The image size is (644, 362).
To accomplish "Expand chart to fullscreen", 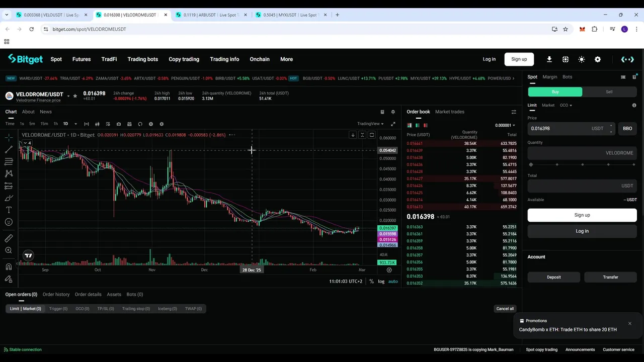I will pyautogui.click(x=393, y=124).
